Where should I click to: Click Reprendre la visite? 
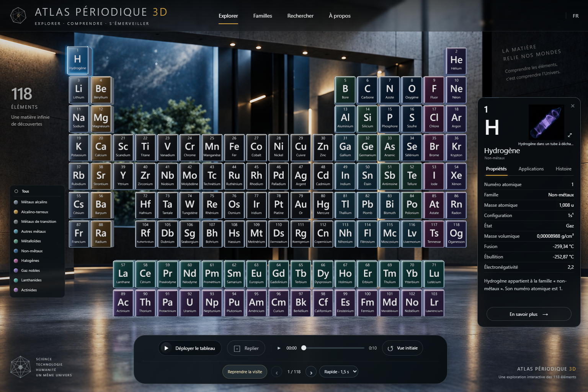coord(245,372)
